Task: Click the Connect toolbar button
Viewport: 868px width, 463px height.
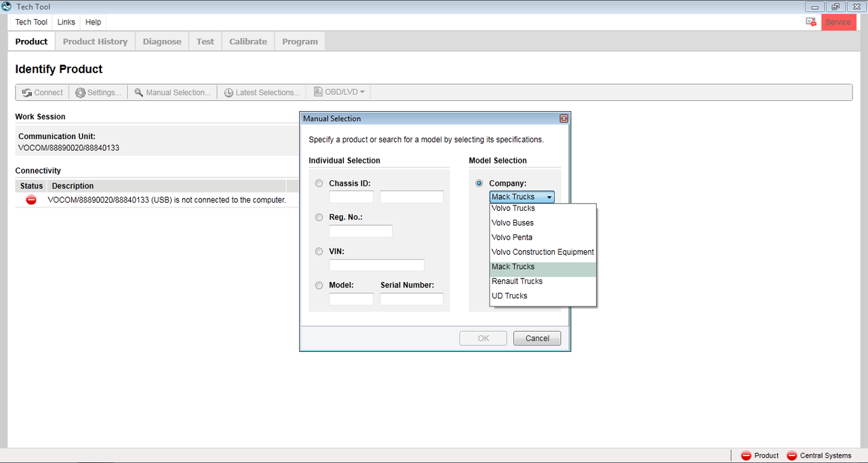Action: click(x=42, y=92)
